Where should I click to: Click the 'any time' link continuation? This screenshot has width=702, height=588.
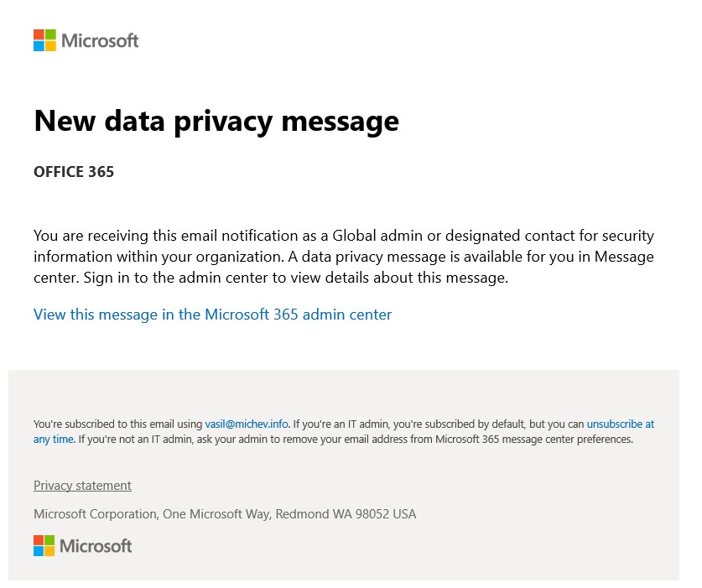54,439
